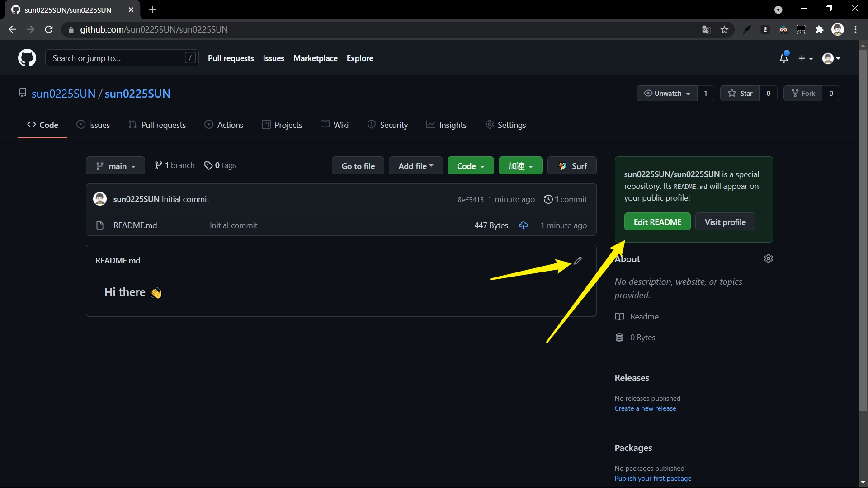Open the Create a new release link

[x=645, y=408]
